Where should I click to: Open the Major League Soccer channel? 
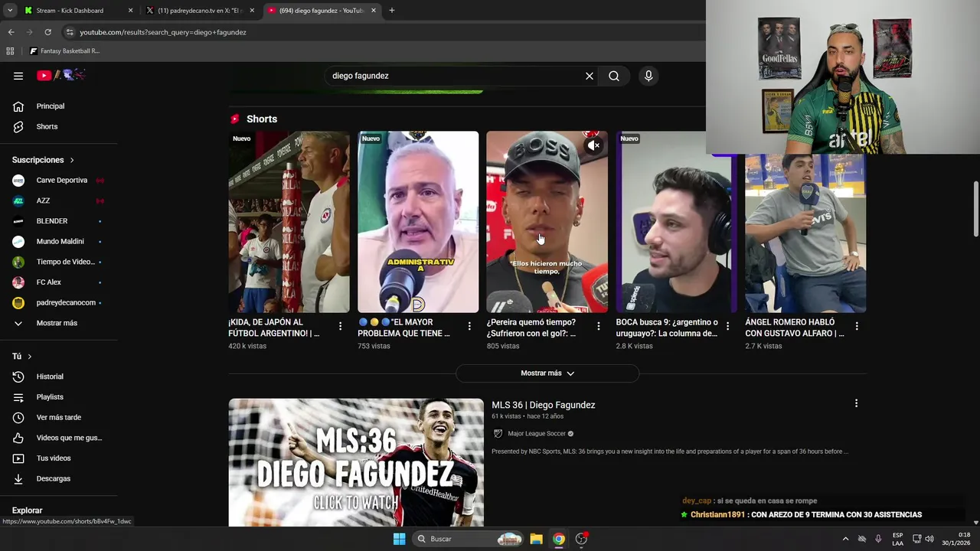coord(536,434)
